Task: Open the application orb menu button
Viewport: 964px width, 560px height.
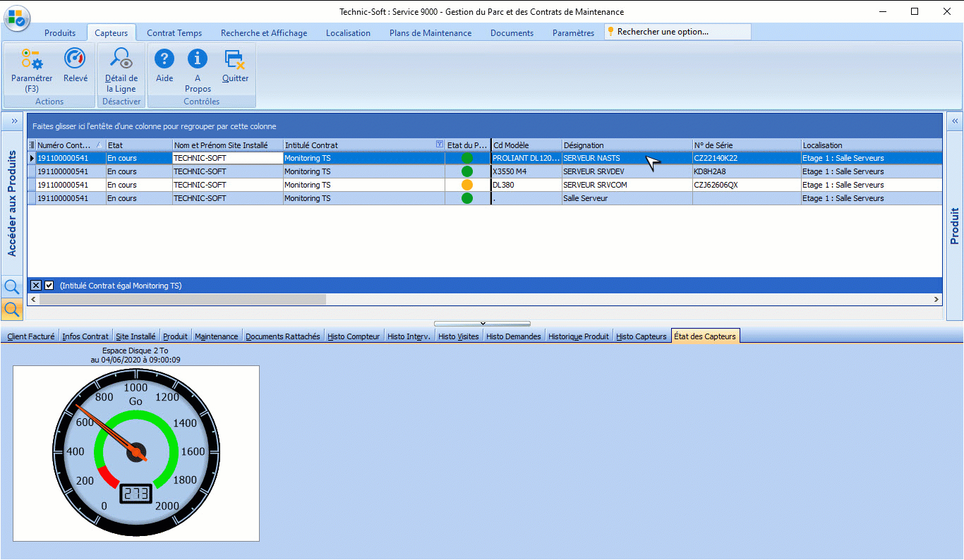Action: pos(17,18)
